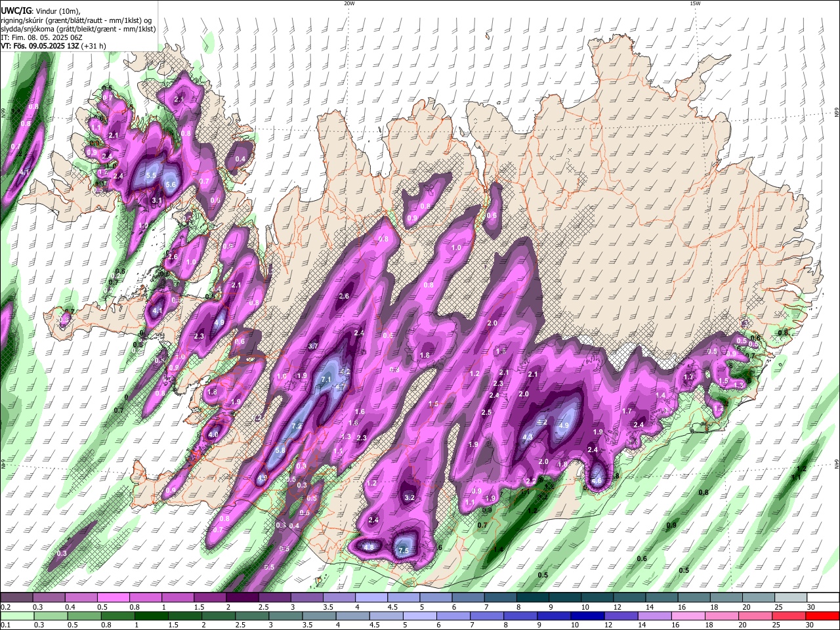The image size is (840, 630).
Task: Click the 'slydda/snjókoma' legend description line
Action: pos(78,29)
